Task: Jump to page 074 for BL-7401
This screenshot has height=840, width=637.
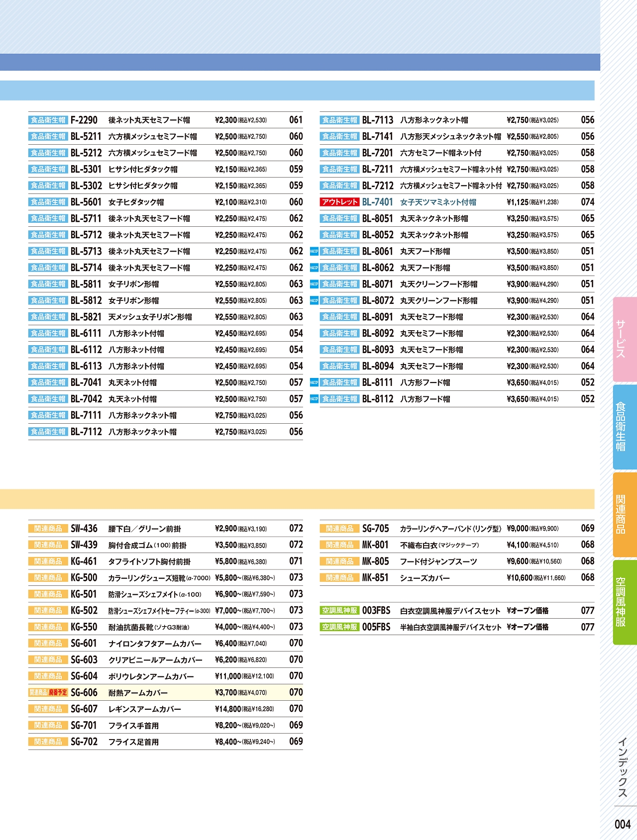Action: (x=587, y=202)
